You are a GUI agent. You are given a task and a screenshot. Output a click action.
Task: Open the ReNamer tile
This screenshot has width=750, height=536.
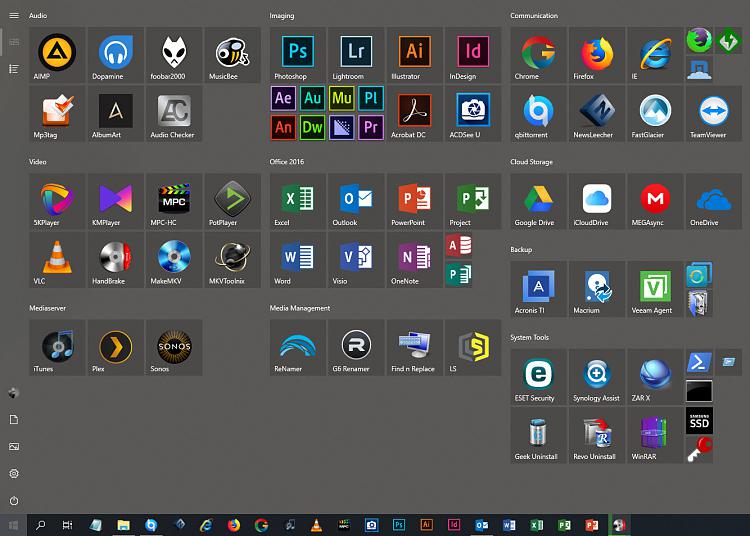(298, 348)
